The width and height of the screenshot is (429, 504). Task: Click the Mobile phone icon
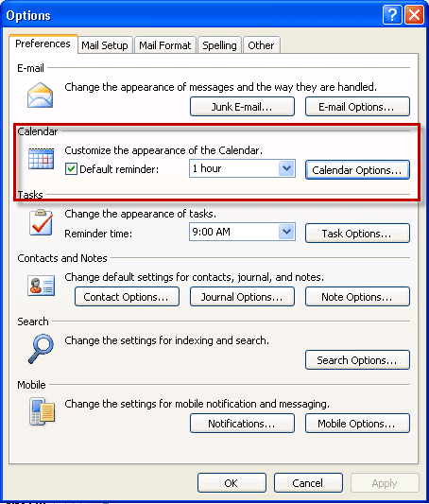click(x=42, y=411)
